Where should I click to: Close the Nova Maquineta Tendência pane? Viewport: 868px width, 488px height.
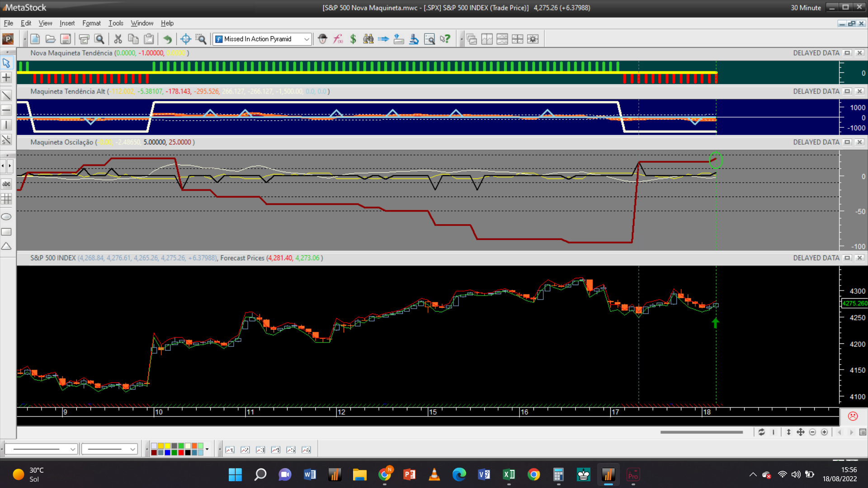pos(860,53)
